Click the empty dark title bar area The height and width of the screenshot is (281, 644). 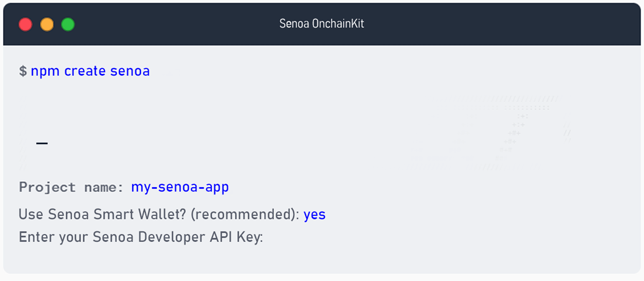tap(501, 24)
